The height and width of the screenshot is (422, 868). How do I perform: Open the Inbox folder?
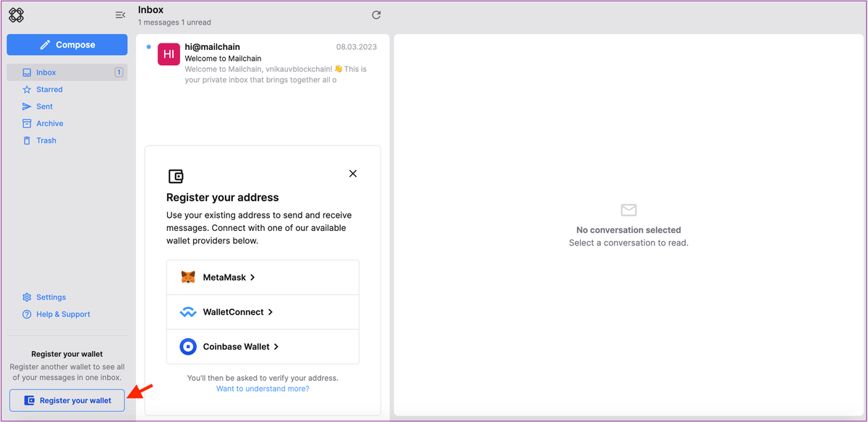click(x=67, y=72)
